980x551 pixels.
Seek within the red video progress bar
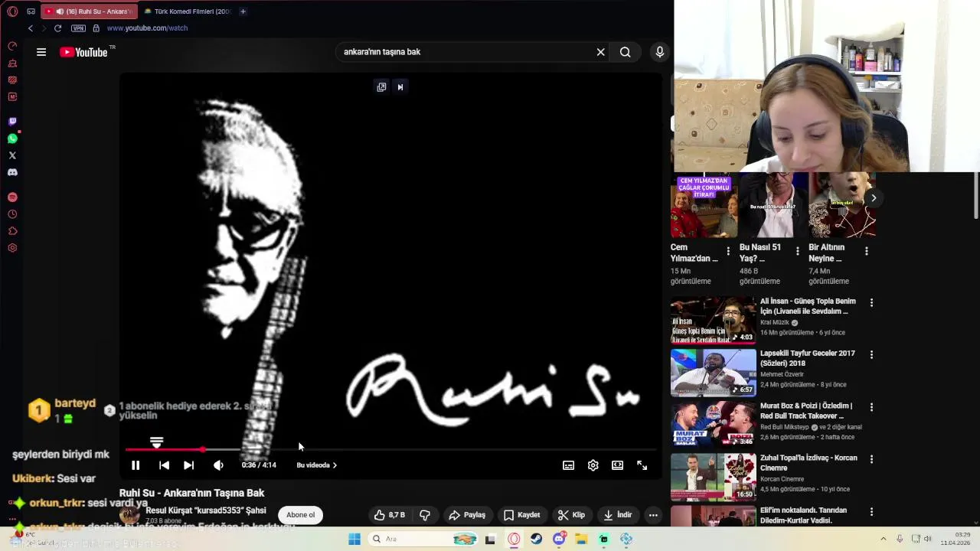point(390,449)
